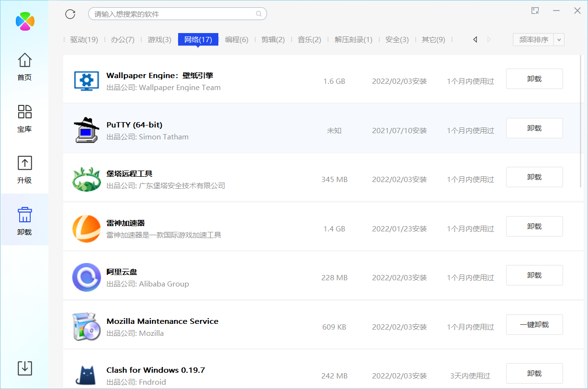Click the 阿里云盘 name text
The image size is (588, 389).
coord(122,272)
